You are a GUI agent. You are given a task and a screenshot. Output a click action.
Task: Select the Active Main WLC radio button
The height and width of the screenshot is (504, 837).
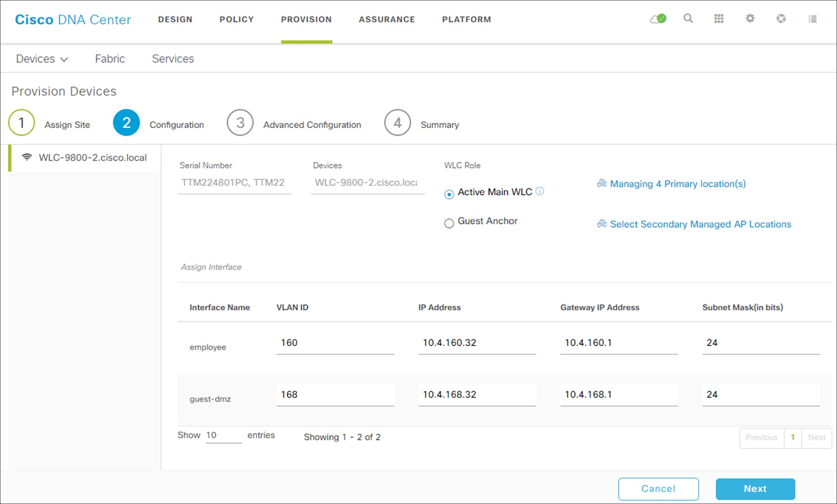(449, 194)
